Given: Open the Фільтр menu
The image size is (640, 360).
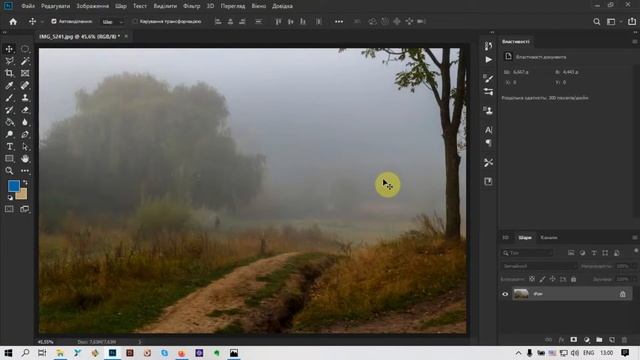Looking at the screenshot, I should [x=191, y=6].
